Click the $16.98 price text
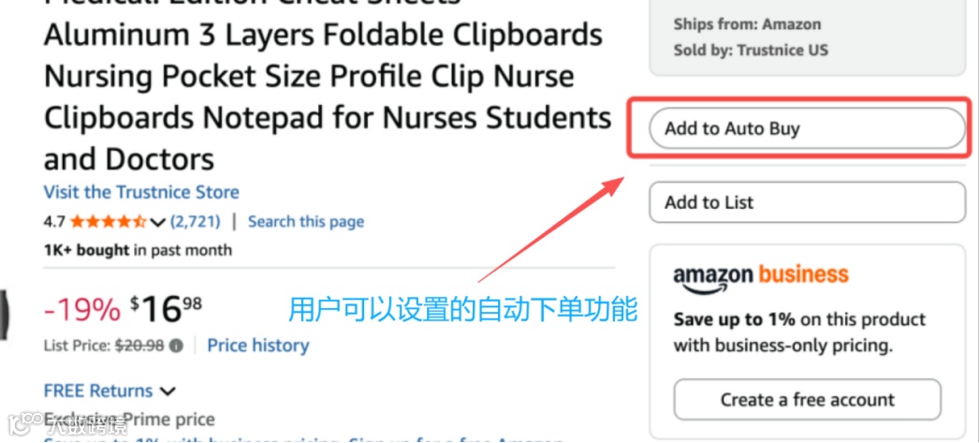The image size is (980, 443). click(167, 310)
